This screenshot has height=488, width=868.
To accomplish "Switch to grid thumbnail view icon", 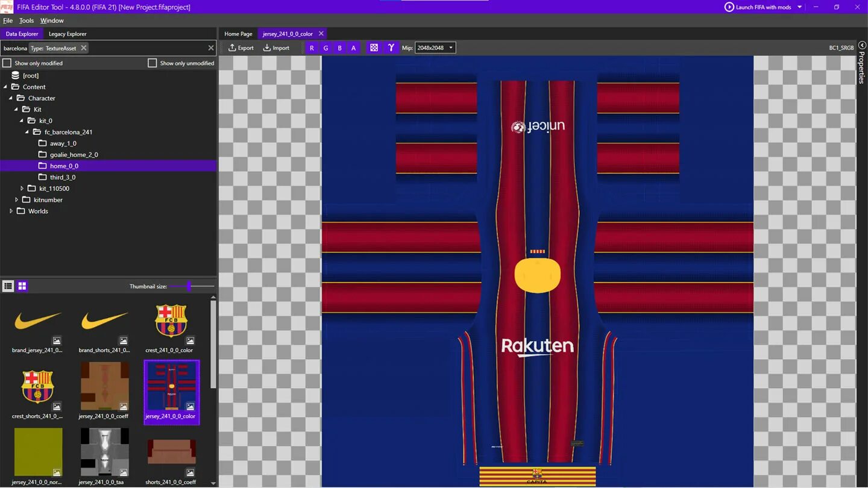I will coord(22,286).
